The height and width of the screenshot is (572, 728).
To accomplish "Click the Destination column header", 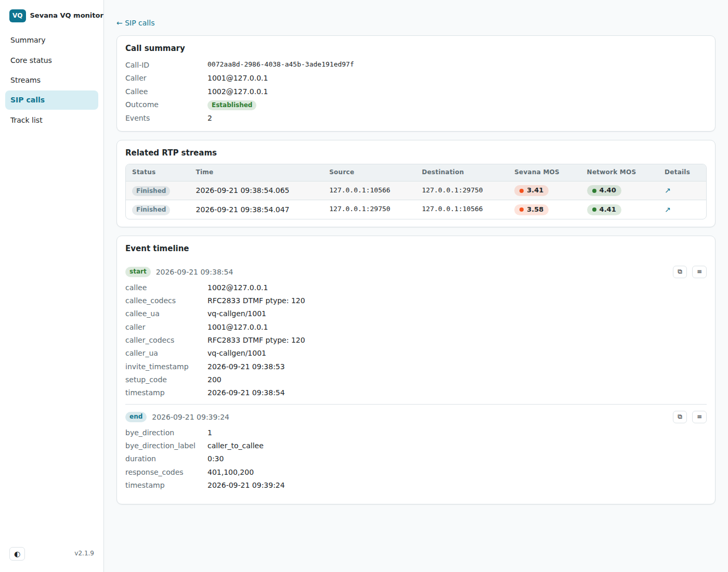I will tap(443, 172).
